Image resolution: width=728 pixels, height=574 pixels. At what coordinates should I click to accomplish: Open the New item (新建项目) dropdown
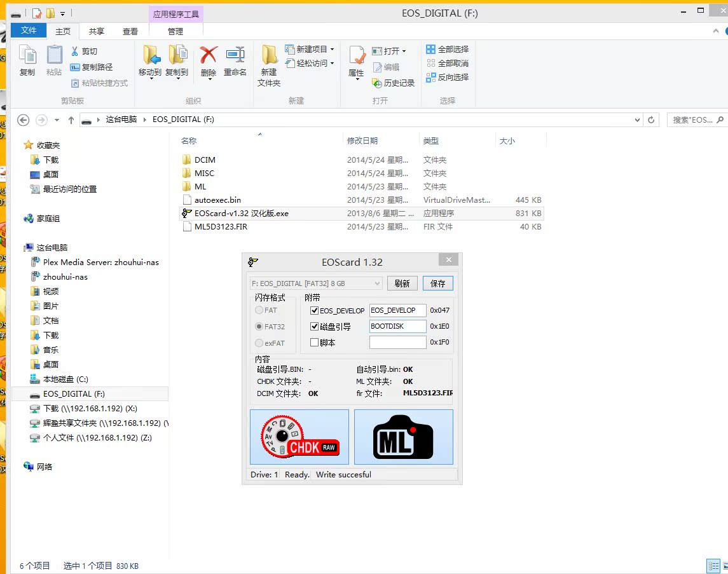tap(310, 49)
